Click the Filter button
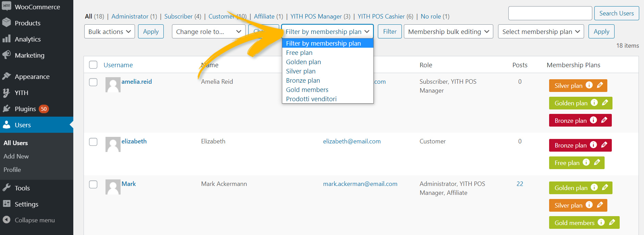The height and width of the screenshot is (235, 644). point(390,32)
